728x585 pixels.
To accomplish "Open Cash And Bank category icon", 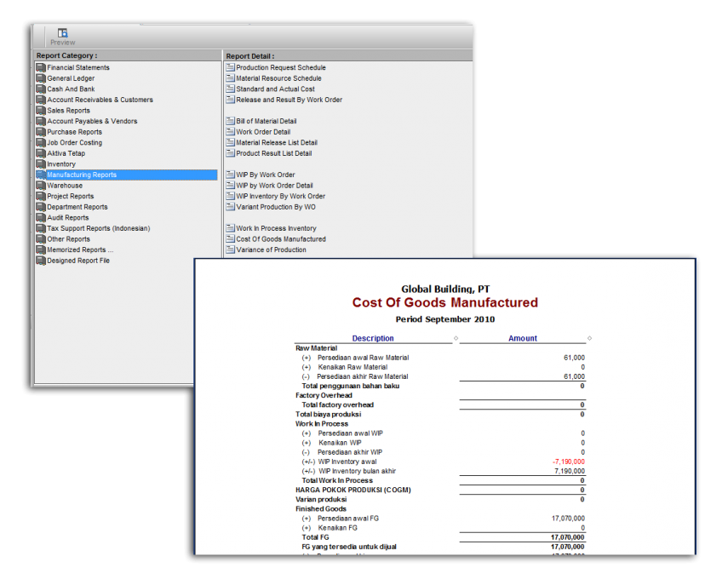I will (41, 89).
